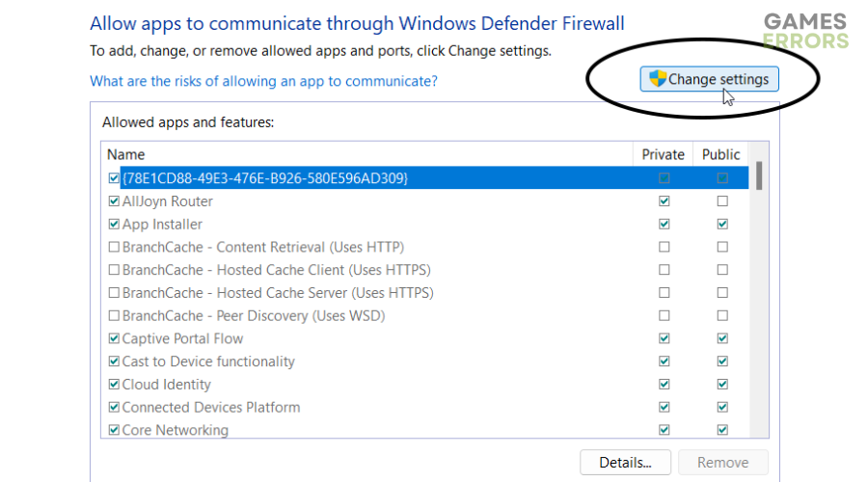Image resolution: width=868 pixels, height=482 pixels.
Task: Toggle Connected Devices Platform Public checkbox
Action: click(x=722, y=408)
